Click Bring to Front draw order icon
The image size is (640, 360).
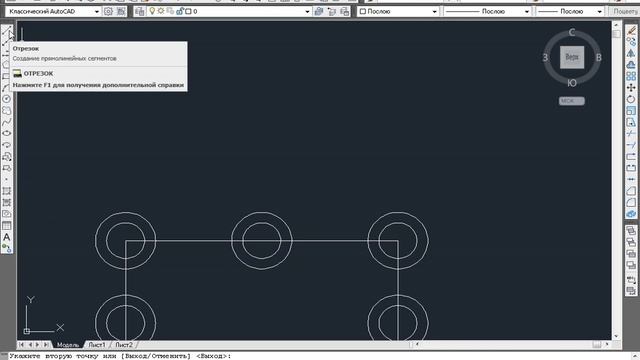(631, 231)
